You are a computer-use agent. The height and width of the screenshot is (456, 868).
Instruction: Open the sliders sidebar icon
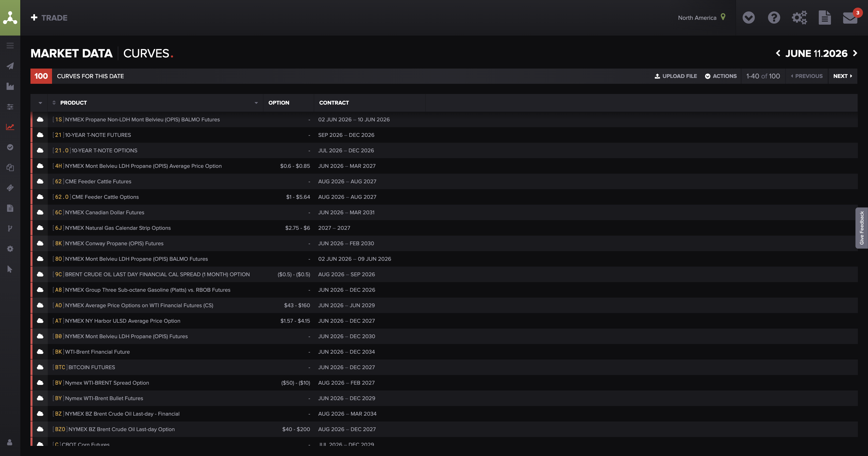(x=10, y=107)
